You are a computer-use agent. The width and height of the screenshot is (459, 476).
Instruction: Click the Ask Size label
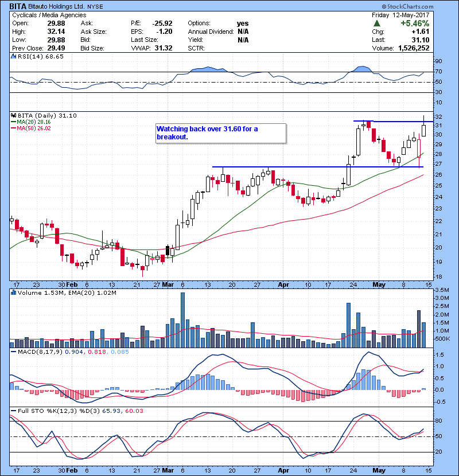point(94,32)
